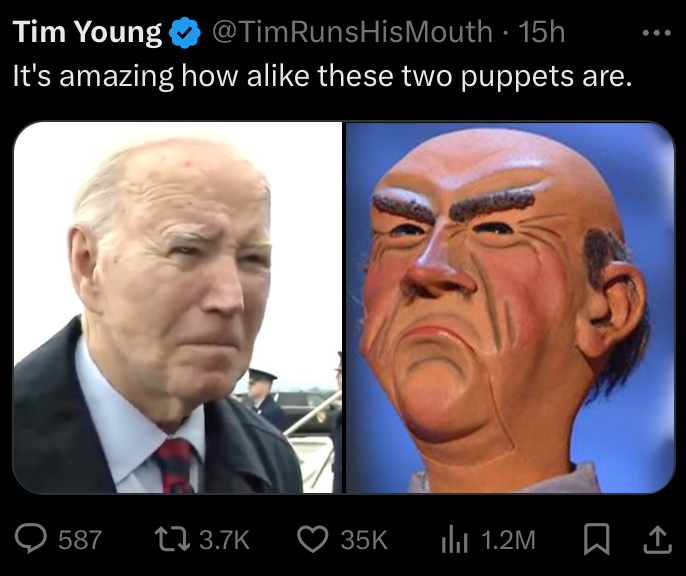Click the 587 replies count
The image size is (686, 576).
tap(80, 540)
